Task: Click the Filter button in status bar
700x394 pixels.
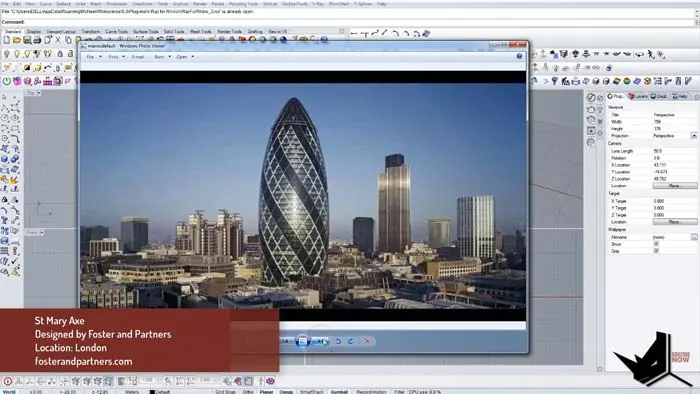Action: (x=399, y=392)
